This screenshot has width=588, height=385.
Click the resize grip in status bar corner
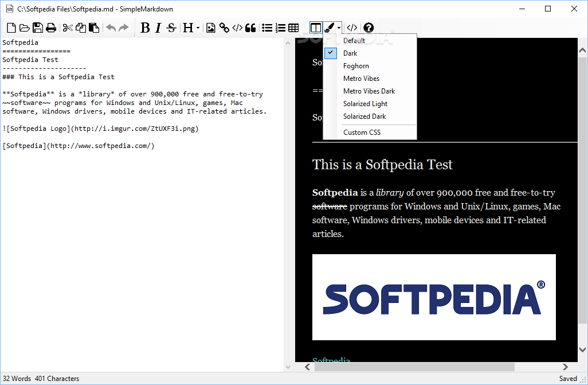click(x=583, y=380)
